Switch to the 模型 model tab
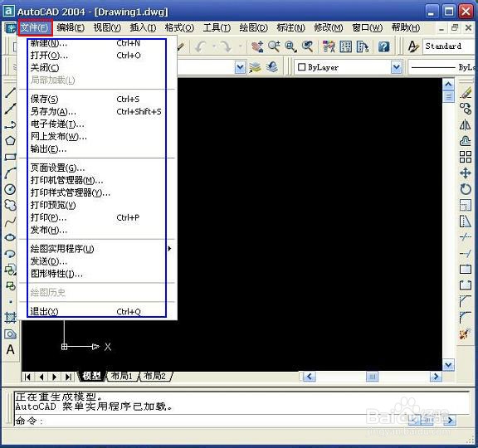The image size is (478, 448). click(x=91, y=376)
